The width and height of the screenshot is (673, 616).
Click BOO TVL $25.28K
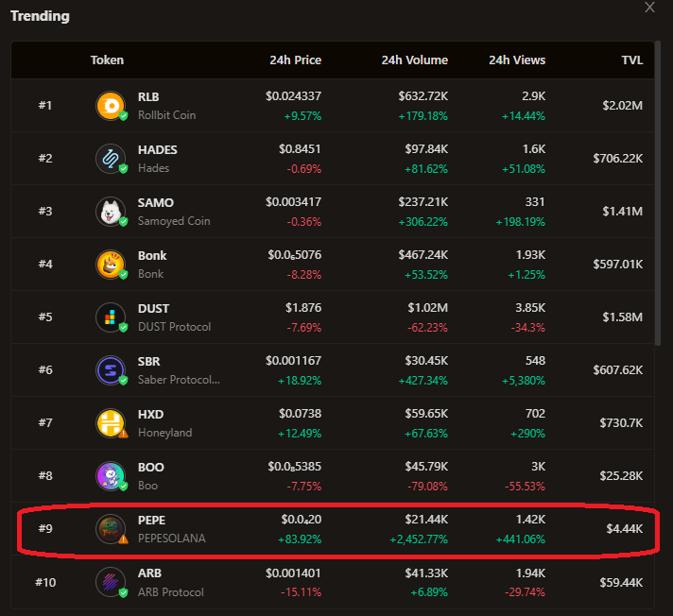622,476
